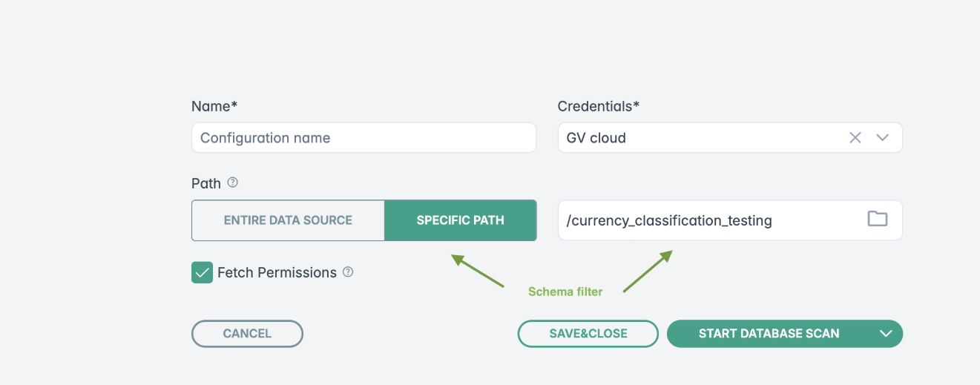Click the Path label text

click(x=206, y=183)
